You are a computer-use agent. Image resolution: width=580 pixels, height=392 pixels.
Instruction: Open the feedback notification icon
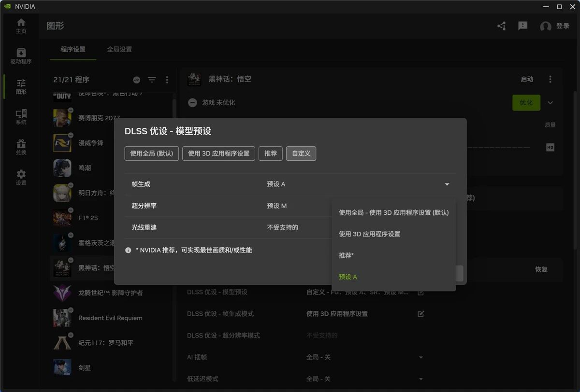pos(522,26)
